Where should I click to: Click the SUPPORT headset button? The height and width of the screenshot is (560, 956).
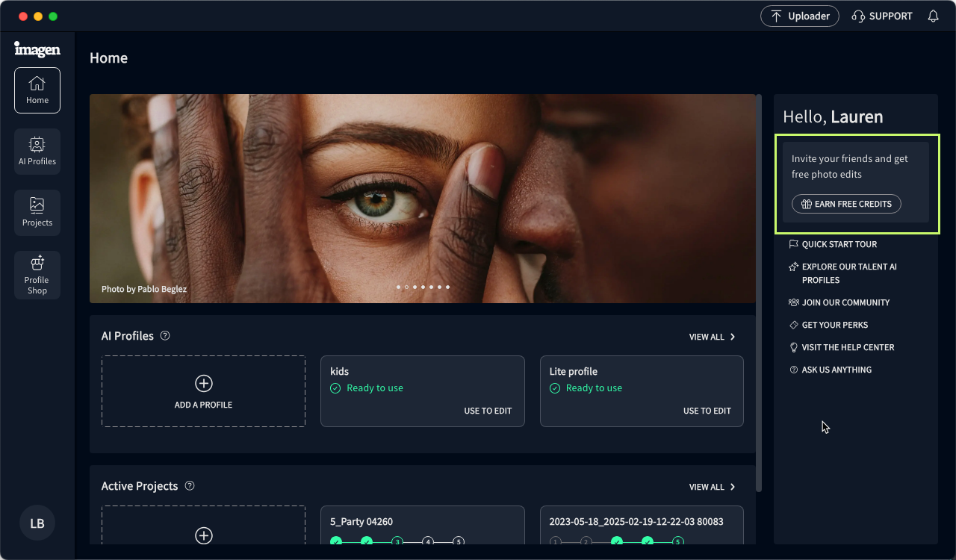(882, 16)
